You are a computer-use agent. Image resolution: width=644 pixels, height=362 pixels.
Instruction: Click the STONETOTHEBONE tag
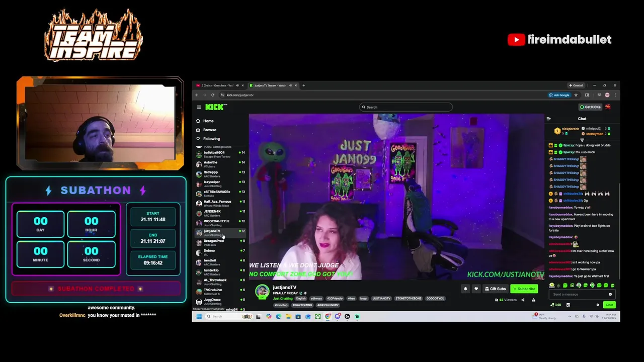coord(408,299)
